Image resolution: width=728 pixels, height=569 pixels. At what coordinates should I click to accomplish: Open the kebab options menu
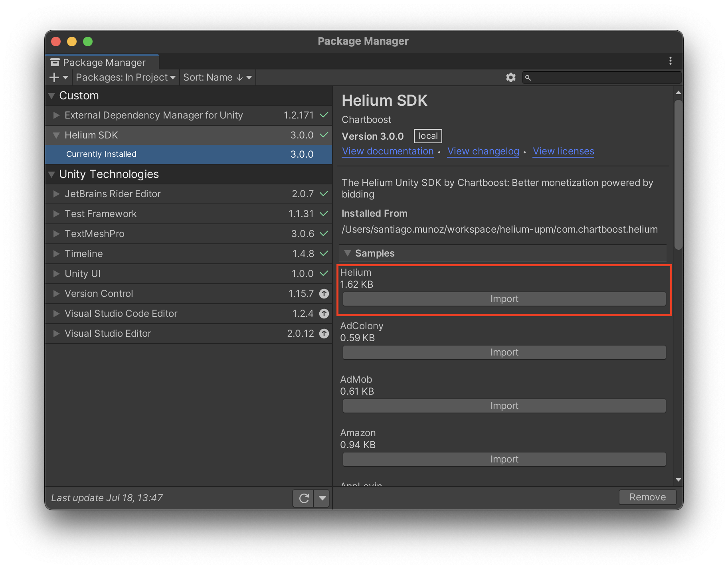pos(670,61)
